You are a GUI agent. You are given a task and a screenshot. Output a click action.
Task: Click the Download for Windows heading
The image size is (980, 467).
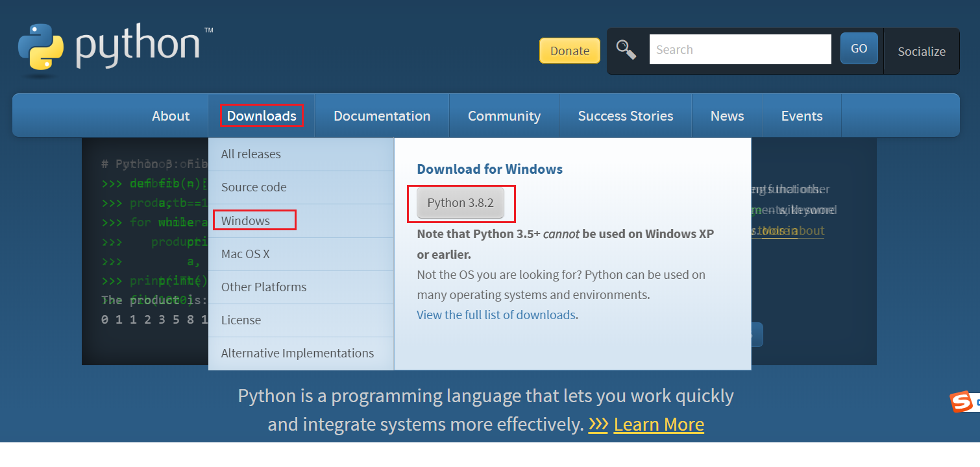tap(490, 169)
